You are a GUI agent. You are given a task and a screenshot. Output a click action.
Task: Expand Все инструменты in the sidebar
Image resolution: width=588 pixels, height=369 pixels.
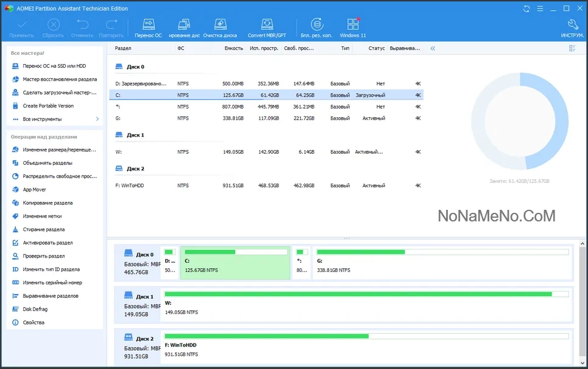tap(54, 119)
